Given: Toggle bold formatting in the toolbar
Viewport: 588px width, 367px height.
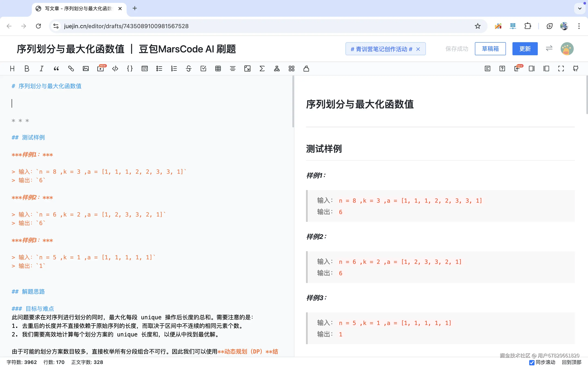Looking at the screenshot, I should click(27, 69).
